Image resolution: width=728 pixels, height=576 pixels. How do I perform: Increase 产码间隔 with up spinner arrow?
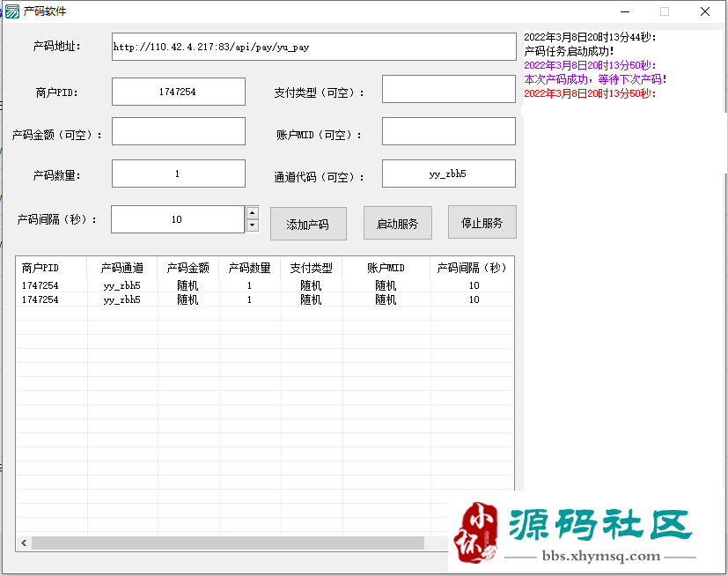tap(253, 212)
